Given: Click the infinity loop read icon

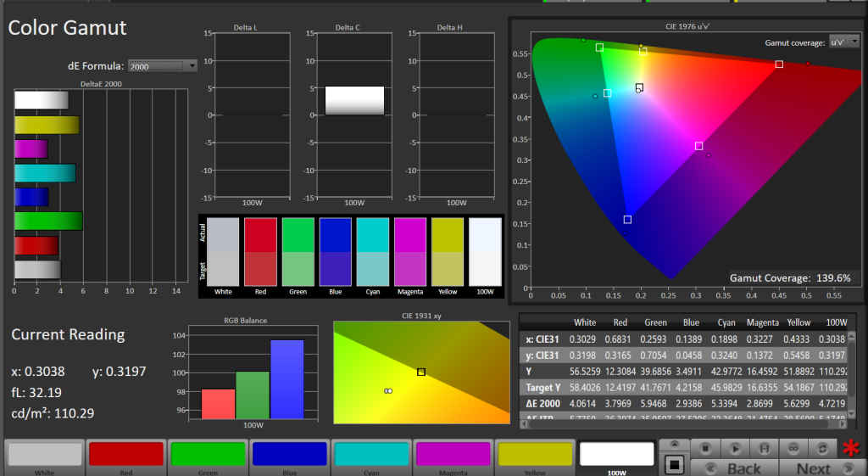Looking at the screenshot, I should coord(794,447).
